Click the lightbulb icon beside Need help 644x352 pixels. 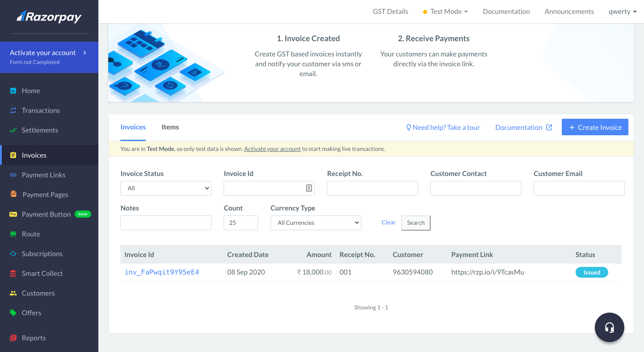click(408, 128)
